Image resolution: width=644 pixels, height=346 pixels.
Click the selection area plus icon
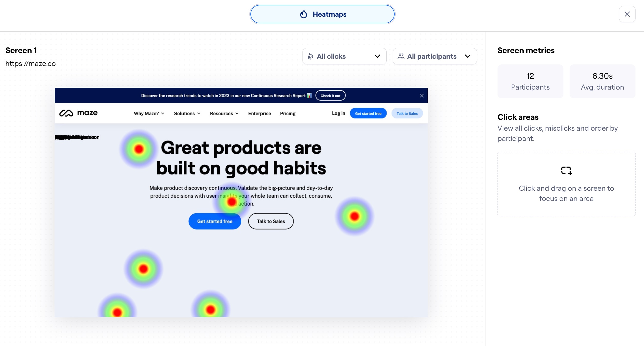click(567, 171)
